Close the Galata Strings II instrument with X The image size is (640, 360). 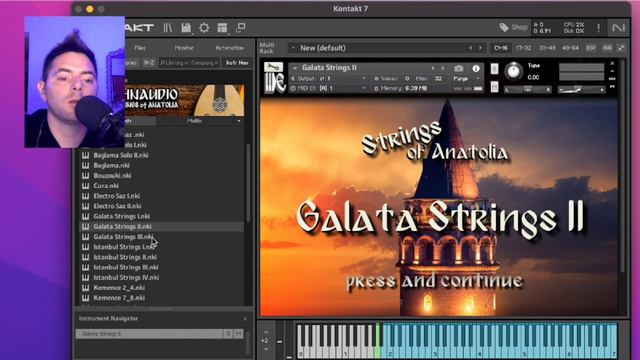[612, 64]
